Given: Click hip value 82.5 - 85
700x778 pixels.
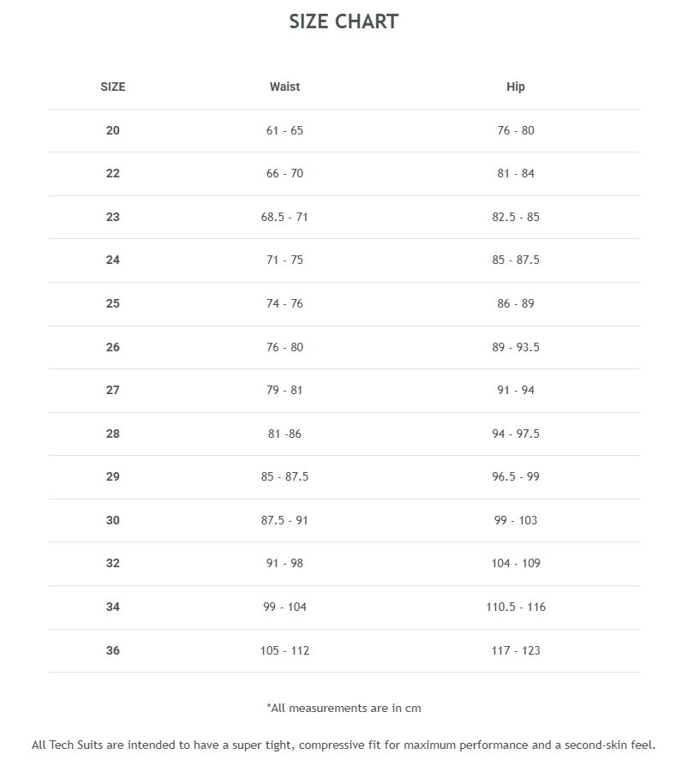Looking at the screenshot, I should coord(516,217).
